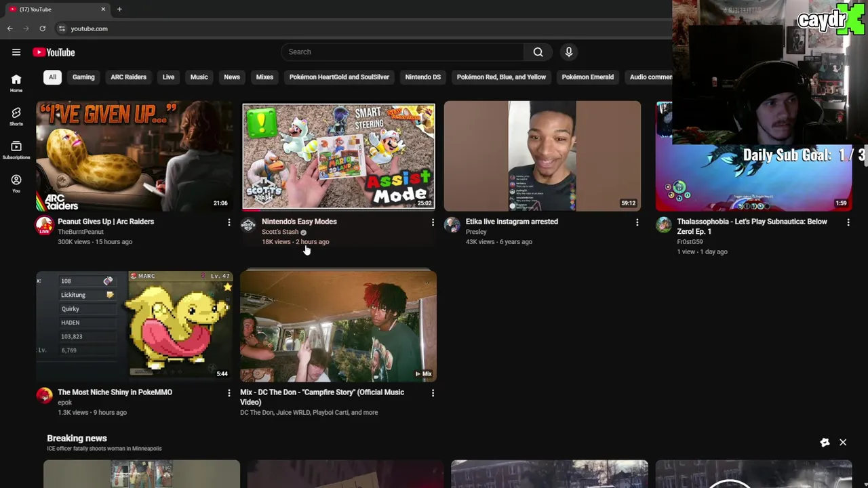This screenshot has height=488, width=868.
Task: Click 'ICE officer fatally shoots woman' subtitle
Action: click(104, 449)
